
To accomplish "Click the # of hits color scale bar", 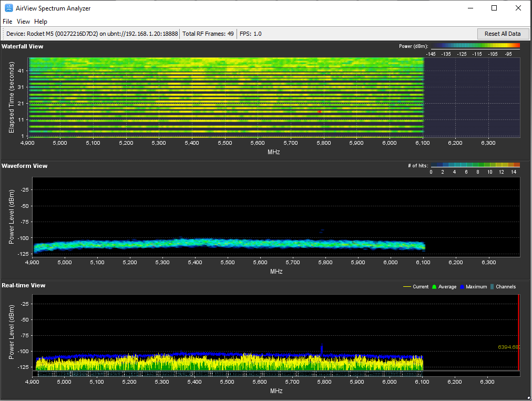I will pos(475,165).
